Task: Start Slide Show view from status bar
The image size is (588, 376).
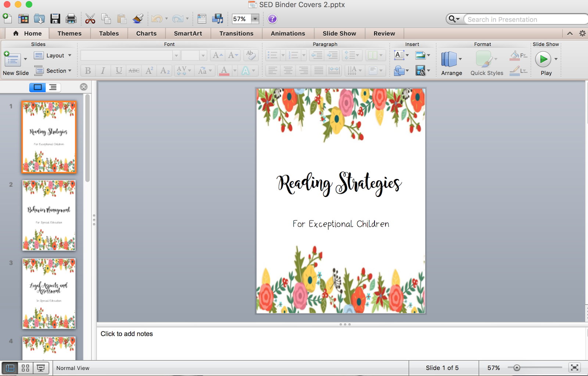Action: pos(41,368)
